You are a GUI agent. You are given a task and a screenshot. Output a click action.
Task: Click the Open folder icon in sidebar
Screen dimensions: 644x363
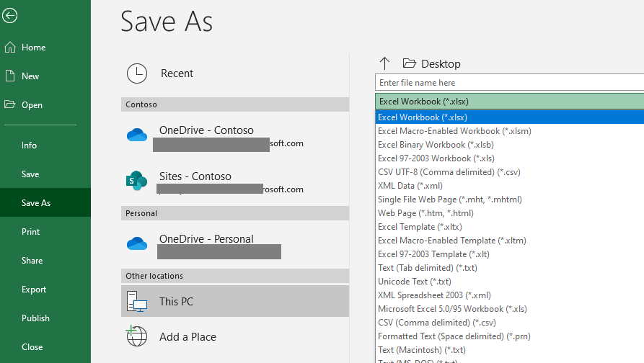coord(10,104)
